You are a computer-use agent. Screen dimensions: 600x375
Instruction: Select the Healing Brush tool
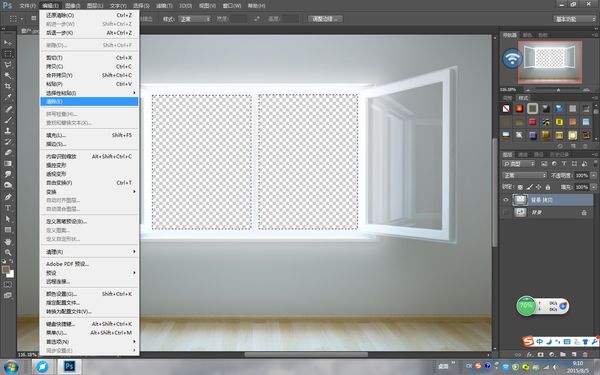click(x=8, y=109)
